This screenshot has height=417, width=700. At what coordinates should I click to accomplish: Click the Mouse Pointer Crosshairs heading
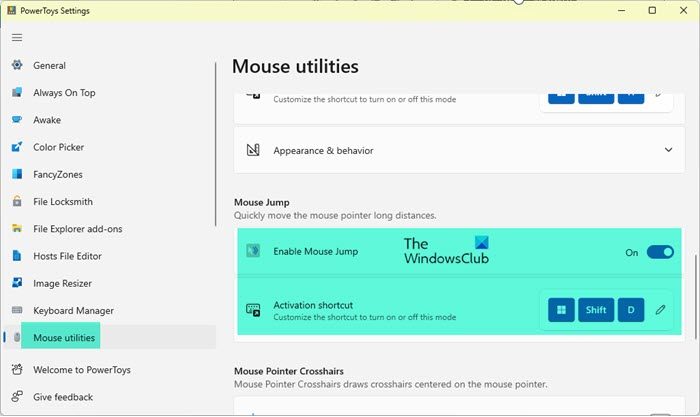[289, 371]
